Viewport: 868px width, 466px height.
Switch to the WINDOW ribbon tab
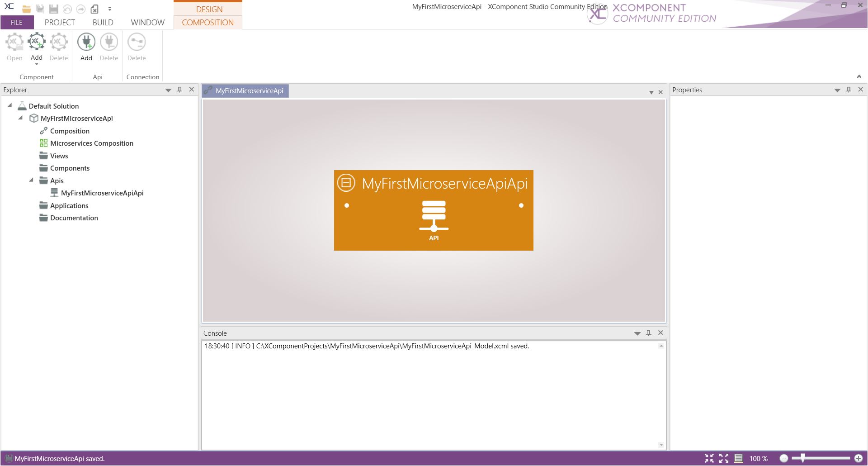tap(148, 22)
